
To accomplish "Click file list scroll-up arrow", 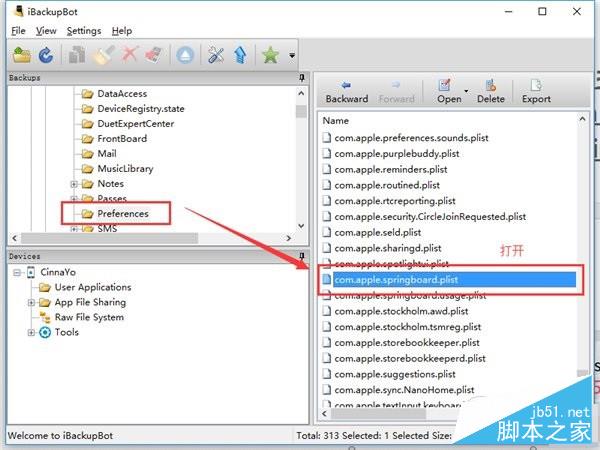I will click(x=582, y=119).
